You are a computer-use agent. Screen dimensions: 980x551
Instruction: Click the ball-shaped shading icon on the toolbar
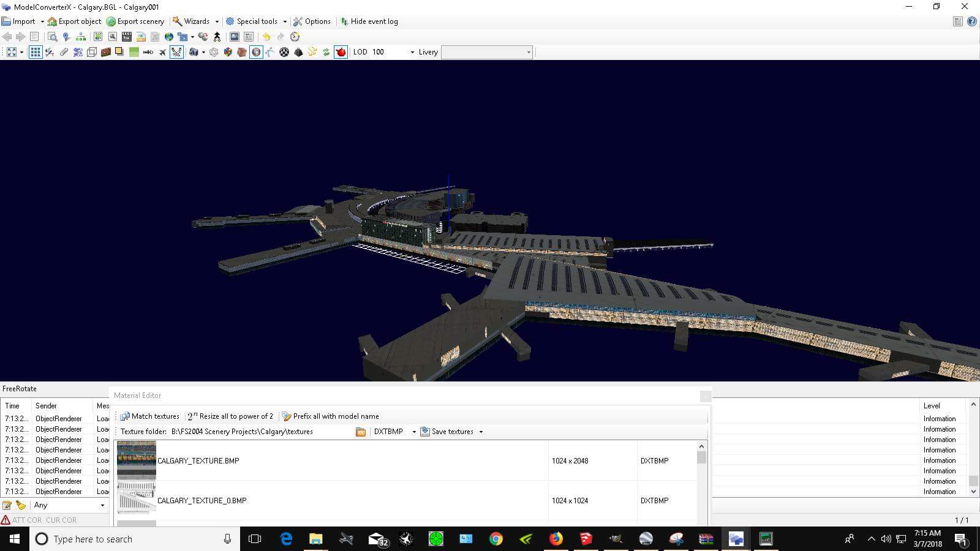pos(284,53)
